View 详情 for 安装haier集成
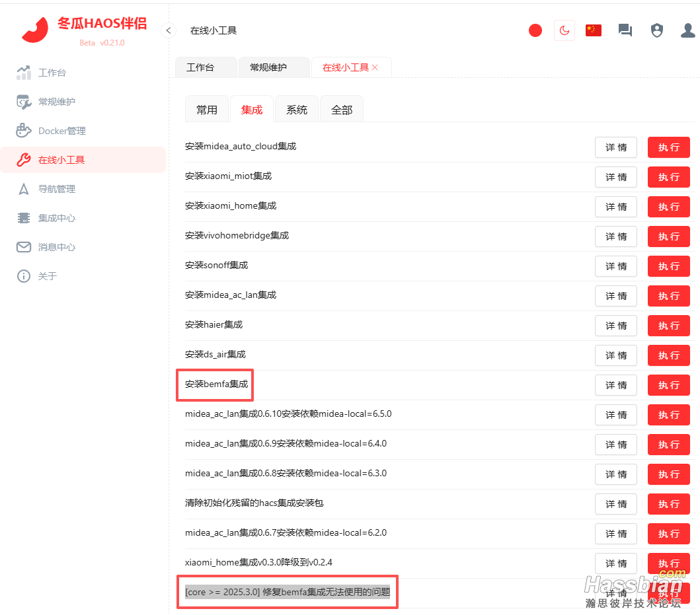 pyautogui.click(x=616, y=326)
